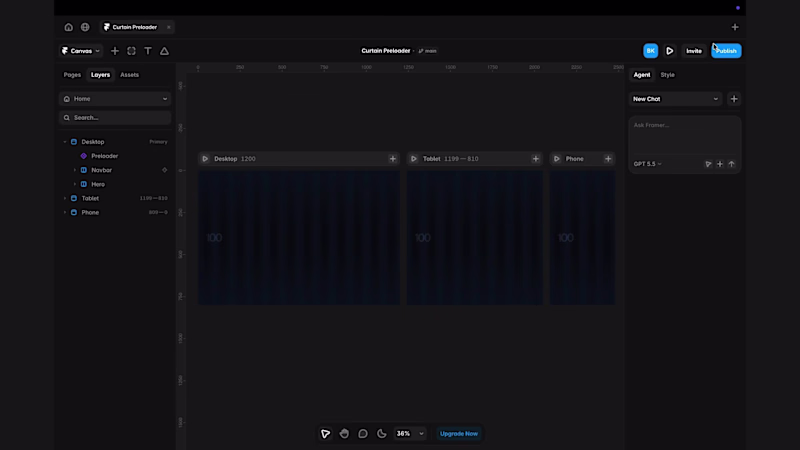Click the 36% zoom value
This screenshot has height=450, width=800.
pyautogui.click(x=403, y=434)
